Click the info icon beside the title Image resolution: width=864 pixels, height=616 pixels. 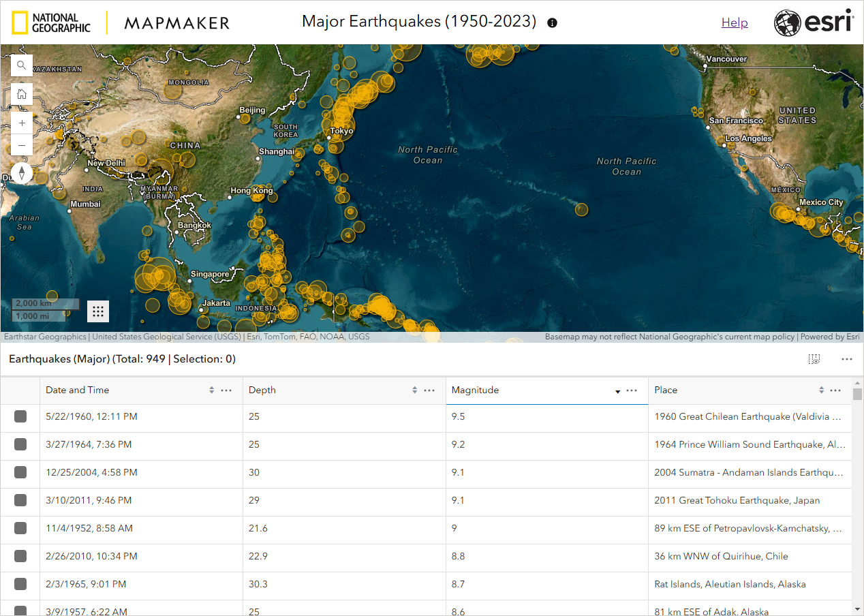pyautogui.click(x=552, y=22)
